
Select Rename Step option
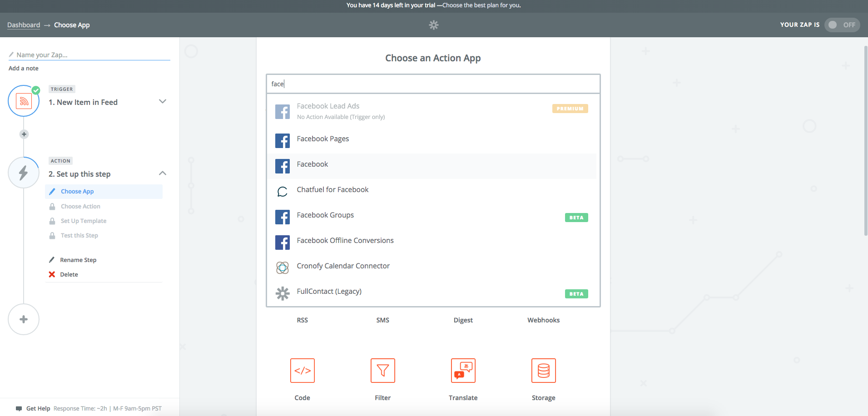point(78,260)
